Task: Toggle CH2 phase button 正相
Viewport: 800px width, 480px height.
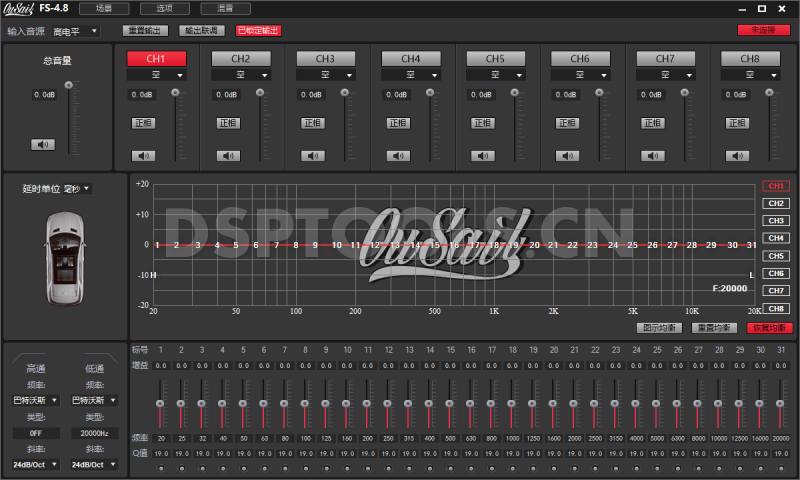Action: [x=229, y=123]
